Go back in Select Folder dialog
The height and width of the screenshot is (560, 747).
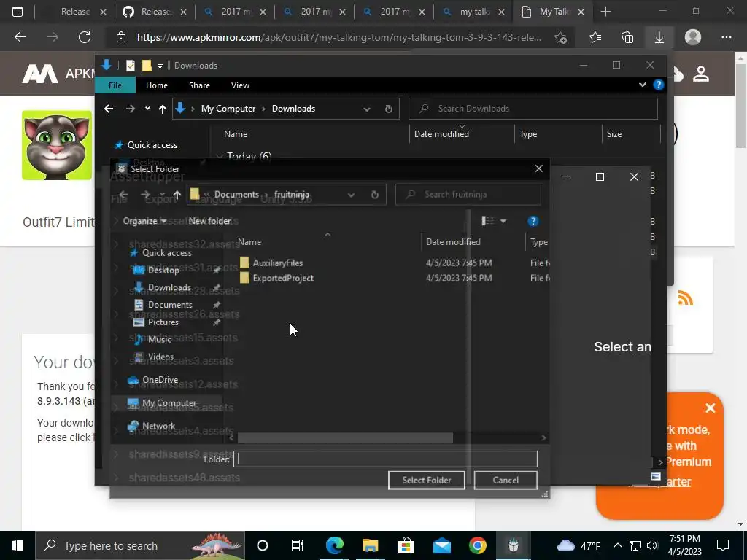124,194
